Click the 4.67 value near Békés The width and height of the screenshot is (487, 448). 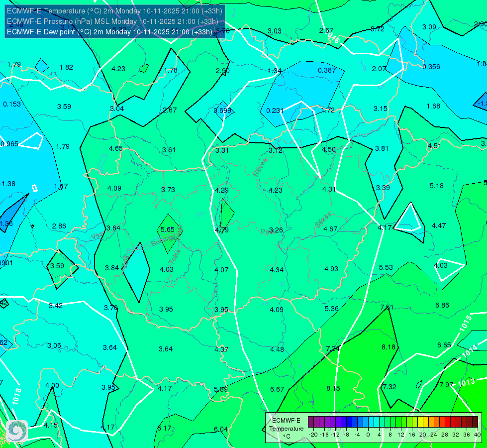click(330, 229)
